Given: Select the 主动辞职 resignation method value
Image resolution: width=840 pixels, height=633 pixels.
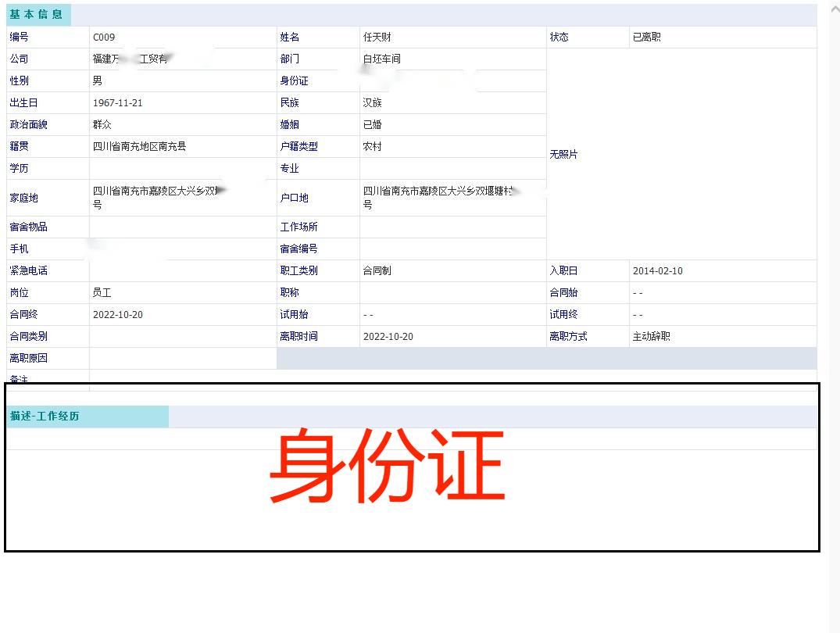Looking at the screenshot, I should pos(652,337).
